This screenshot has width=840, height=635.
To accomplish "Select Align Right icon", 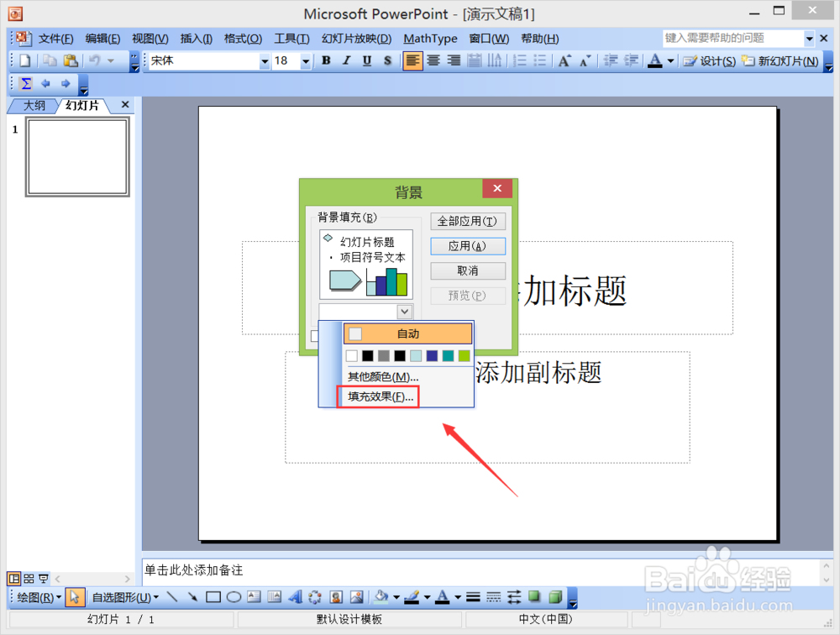I will click(454, 60).
